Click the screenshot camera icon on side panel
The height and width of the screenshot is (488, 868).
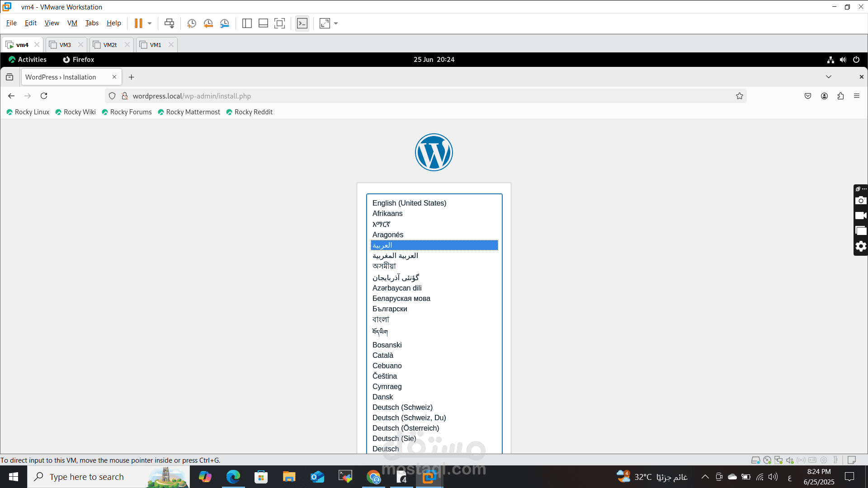coord(861,201)
